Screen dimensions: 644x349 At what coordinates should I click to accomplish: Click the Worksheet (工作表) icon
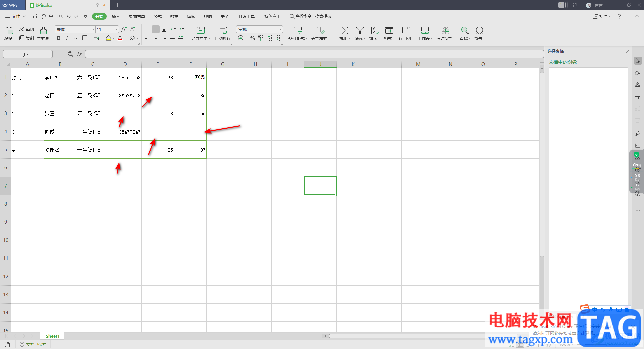pos(425,31)
